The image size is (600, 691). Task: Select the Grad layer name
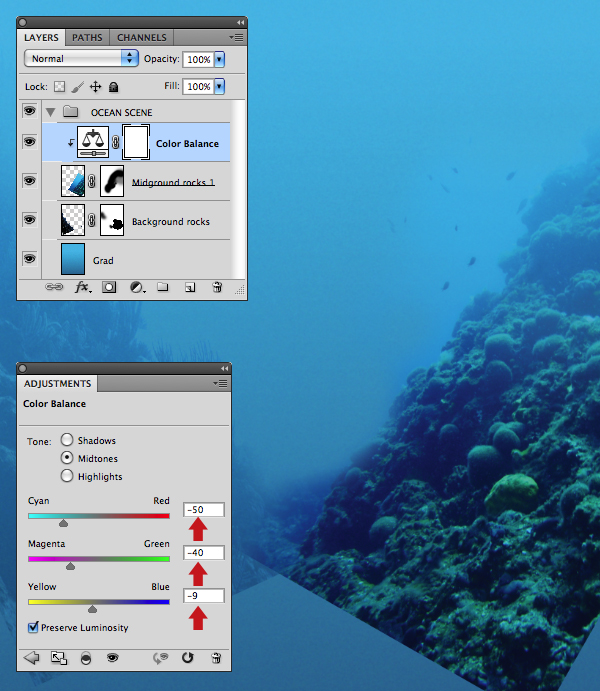point(103,260)
